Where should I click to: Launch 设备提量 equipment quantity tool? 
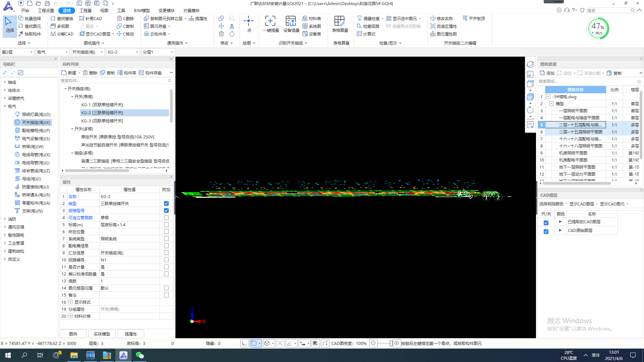pyautogui.click(x=291, y=24)
